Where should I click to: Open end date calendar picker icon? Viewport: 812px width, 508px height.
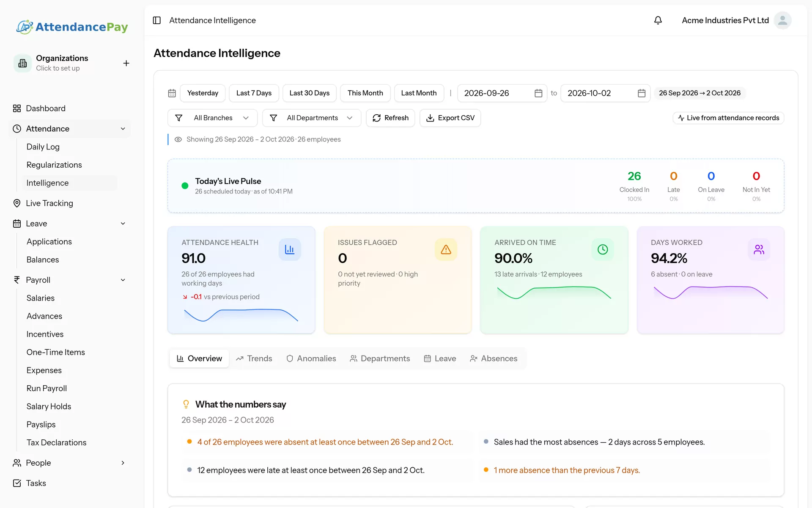click(642, 93)
